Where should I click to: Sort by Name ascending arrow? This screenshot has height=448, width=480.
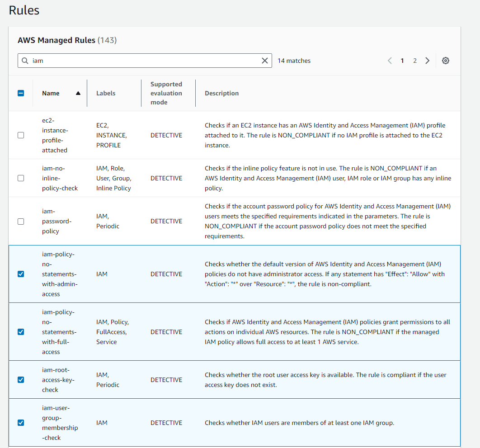click(78, 93)
